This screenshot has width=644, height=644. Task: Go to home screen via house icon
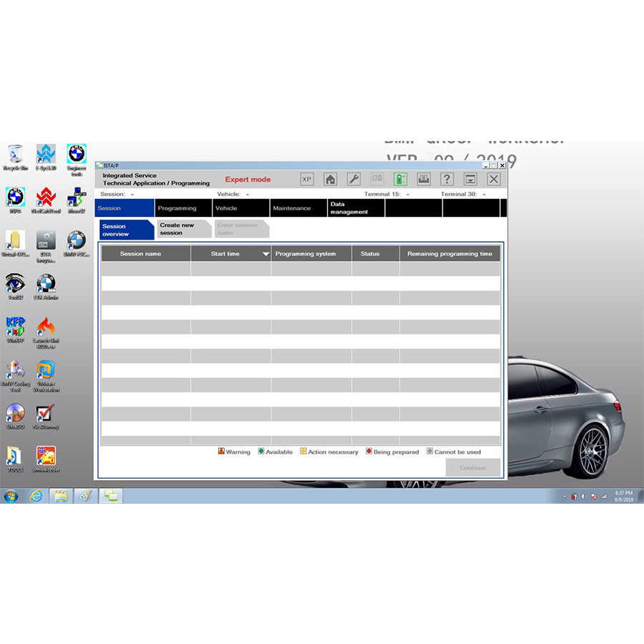[331, 180]
